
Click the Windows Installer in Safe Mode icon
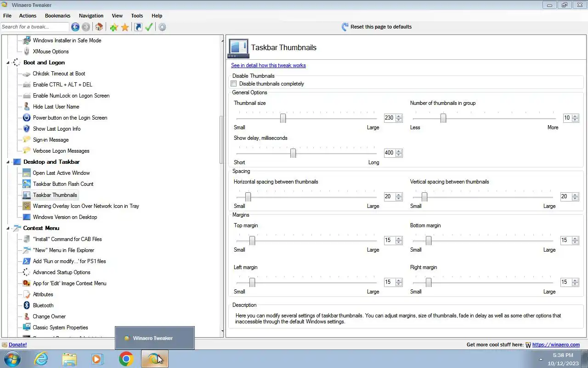coord(27,40)
